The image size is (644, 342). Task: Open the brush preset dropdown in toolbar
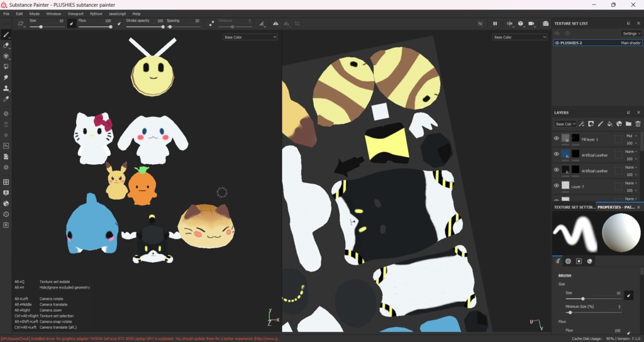pos(21,24)
